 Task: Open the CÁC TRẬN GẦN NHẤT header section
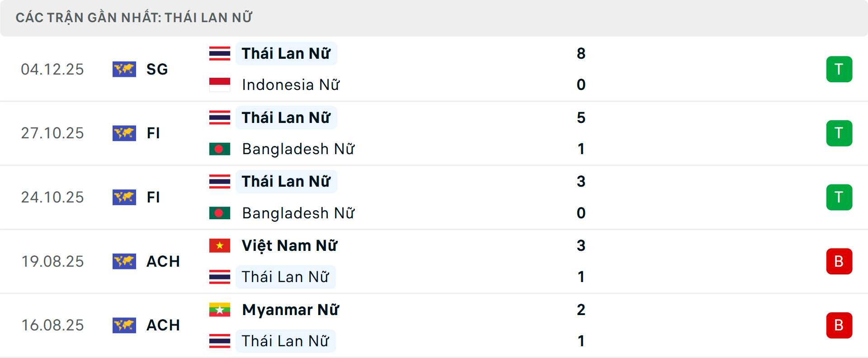pyautogui.click(x=134, y=17)
